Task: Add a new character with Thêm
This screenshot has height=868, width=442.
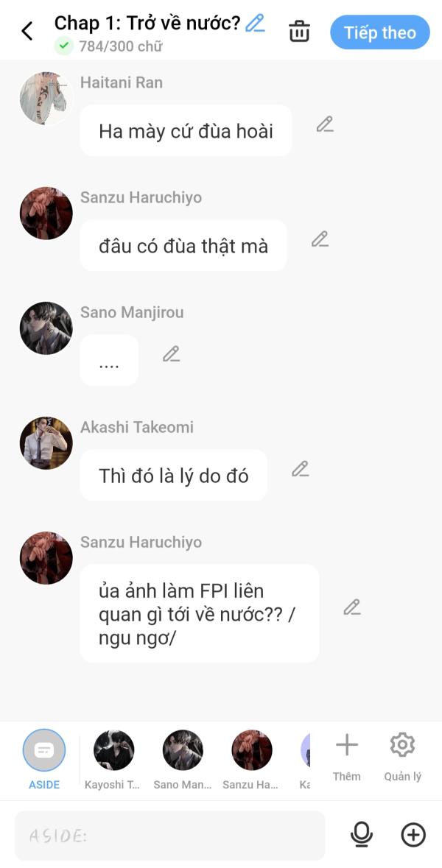Action: click(347, 757)
